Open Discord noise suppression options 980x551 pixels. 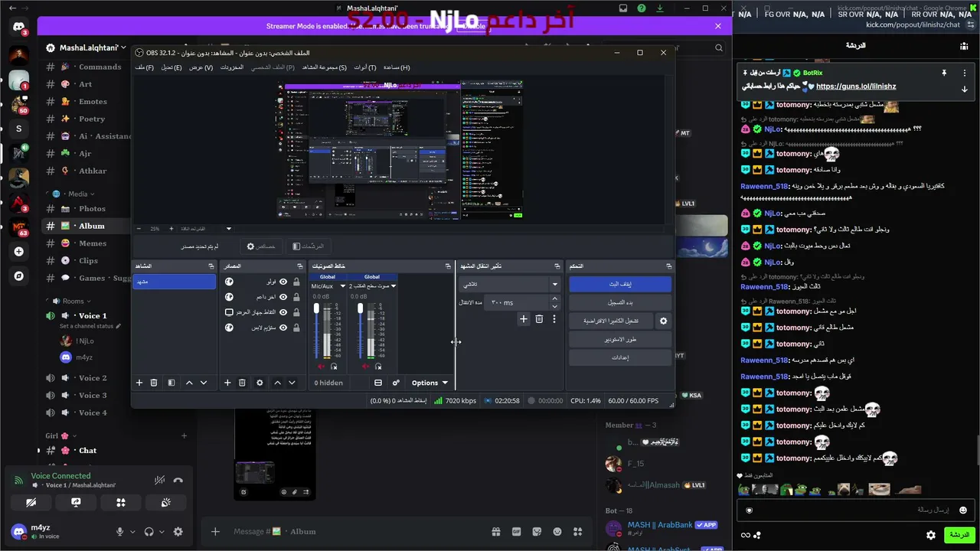pos(159,481)
